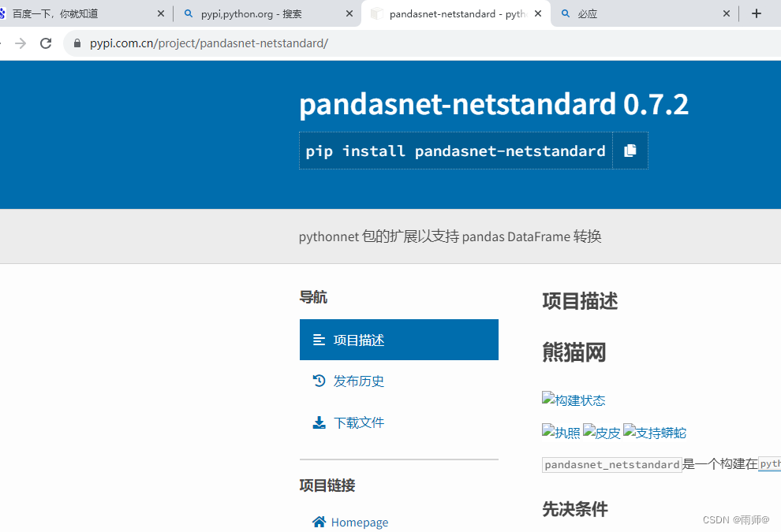Open a new tab with the plus icon

click(x=756, y=13)
